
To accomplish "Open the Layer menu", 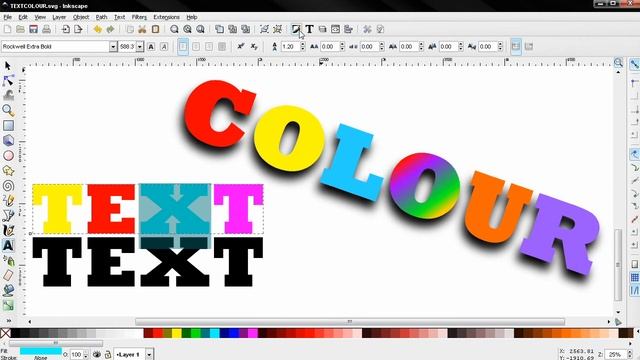I will tap(59, 17).
